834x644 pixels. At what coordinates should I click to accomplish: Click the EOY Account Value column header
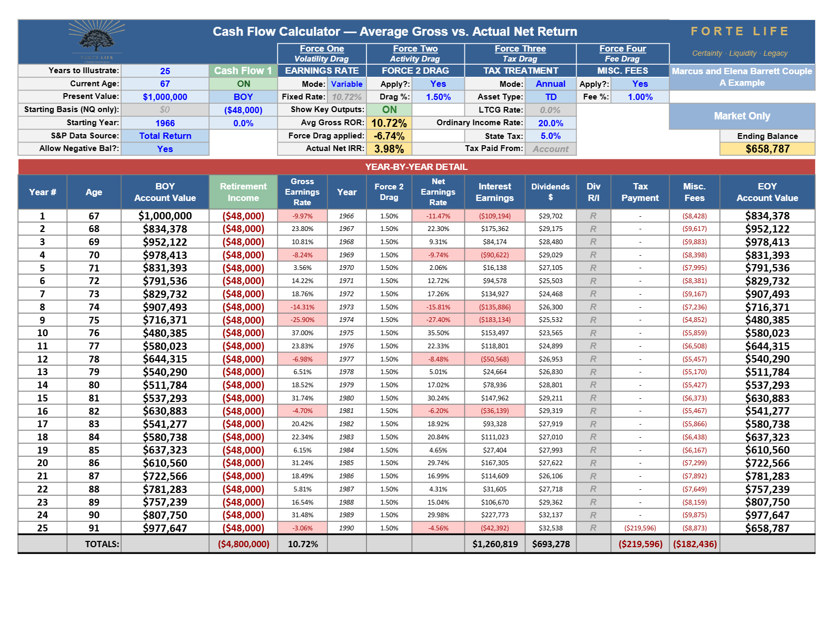click(767, 192)
